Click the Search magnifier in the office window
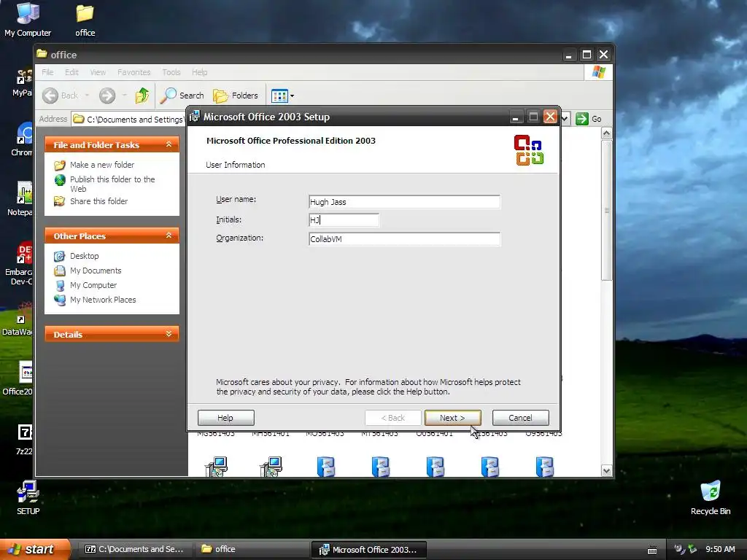Image resolution: width=747 pixels, height=560 pixels. point(169,96)
